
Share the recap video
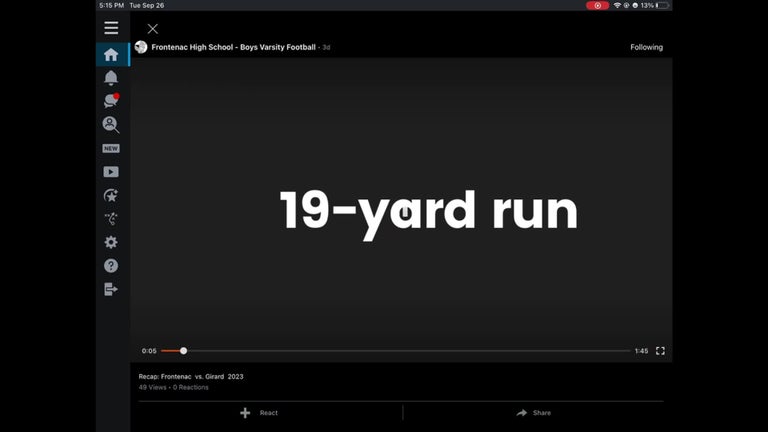533,413
